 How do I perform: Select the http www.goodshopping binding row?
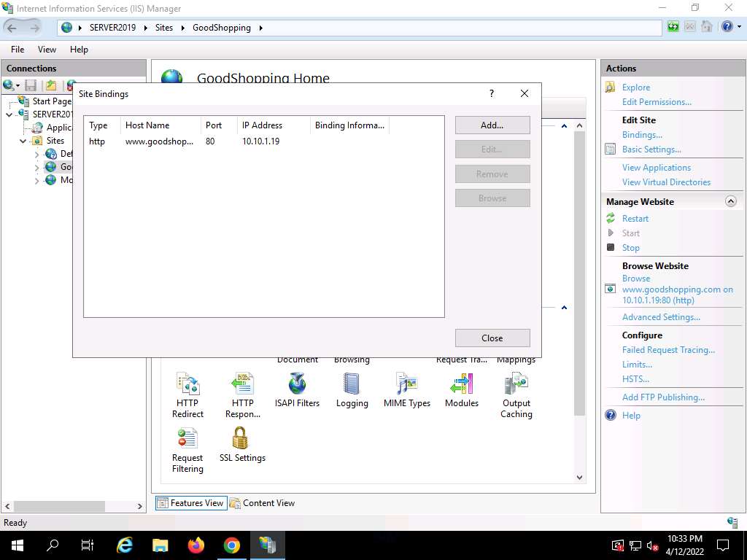pyautogui.click(x=182, y=141)
